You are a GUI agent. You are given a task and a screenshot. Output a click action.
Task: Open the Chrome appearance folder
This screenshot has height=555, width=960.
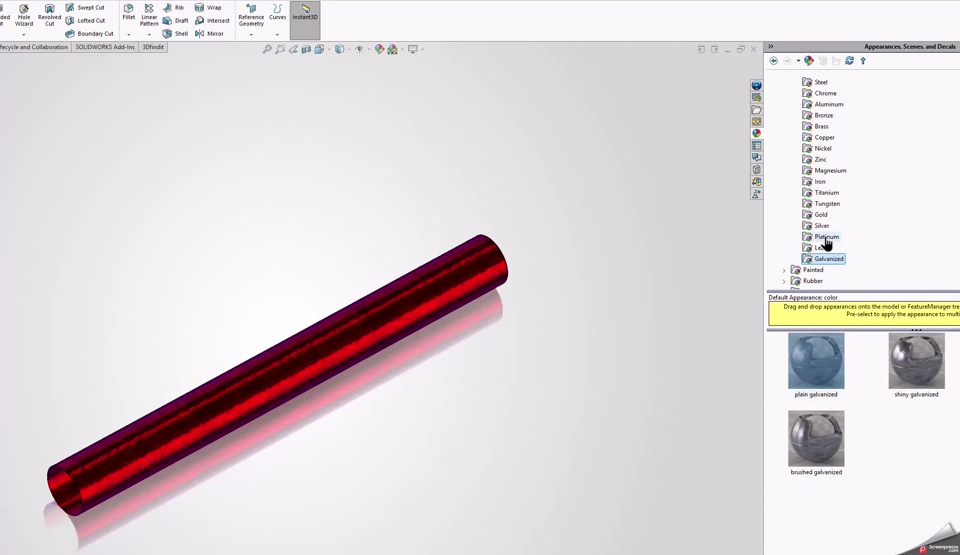(x=819, y=93)
